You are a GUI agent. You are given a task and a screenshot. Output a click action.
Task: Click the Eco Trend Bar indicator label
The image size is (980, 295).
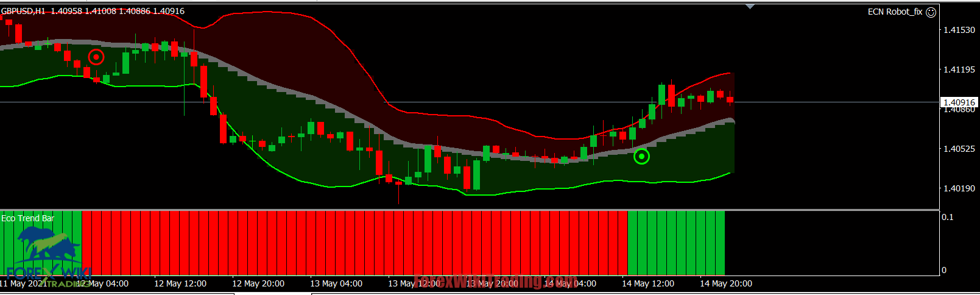(x=28, y=218)
